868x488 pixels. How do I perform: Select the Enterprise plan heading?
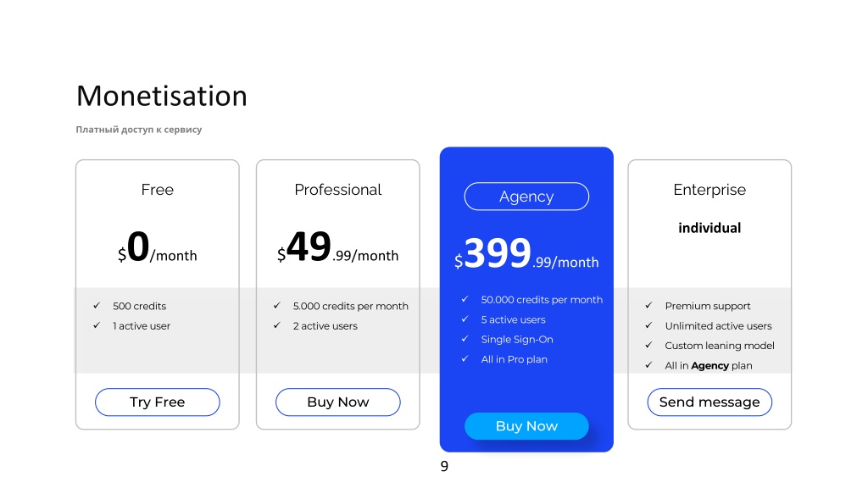pos(709,190)
